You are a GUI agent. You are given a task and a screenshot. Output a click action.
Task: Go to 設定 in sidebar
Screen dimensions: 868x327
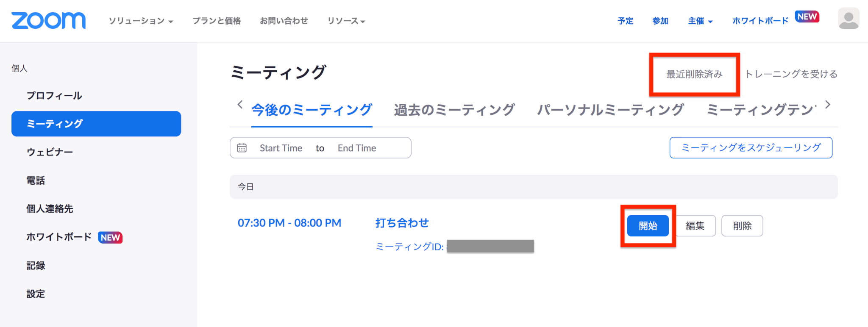[36, 294]
